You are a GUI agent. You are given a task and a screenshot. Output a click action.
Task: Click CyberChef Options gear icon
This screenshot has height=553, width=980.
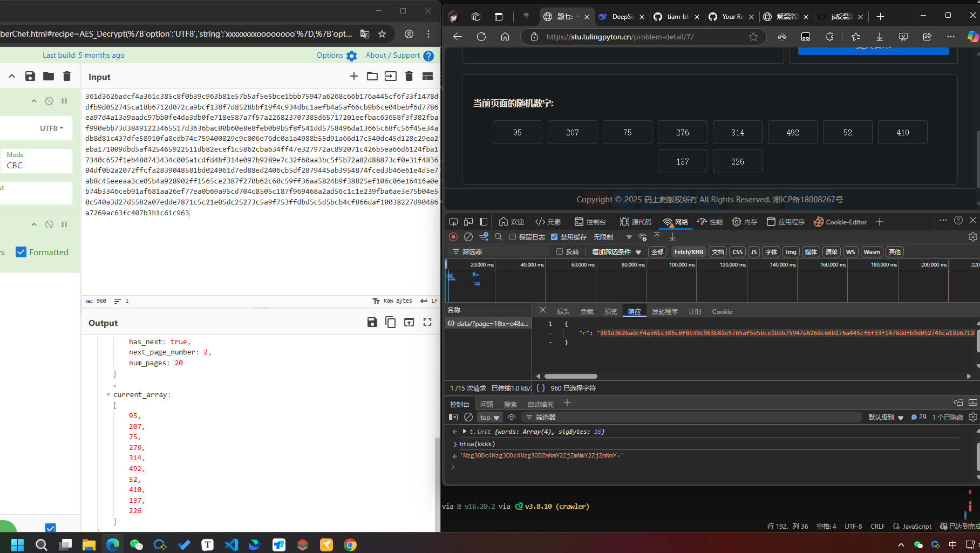pos(352,56)
